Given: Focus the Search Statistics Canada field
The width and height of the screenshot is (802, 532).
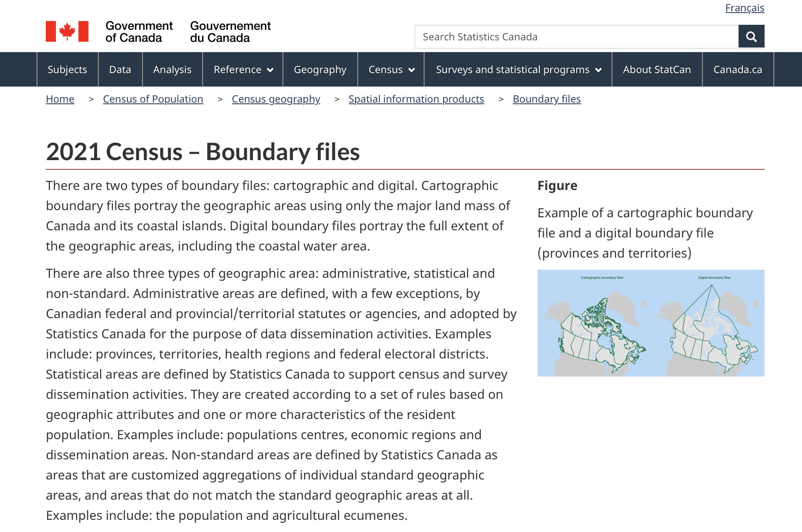Looking at the screenshot, I should [576, 37].
